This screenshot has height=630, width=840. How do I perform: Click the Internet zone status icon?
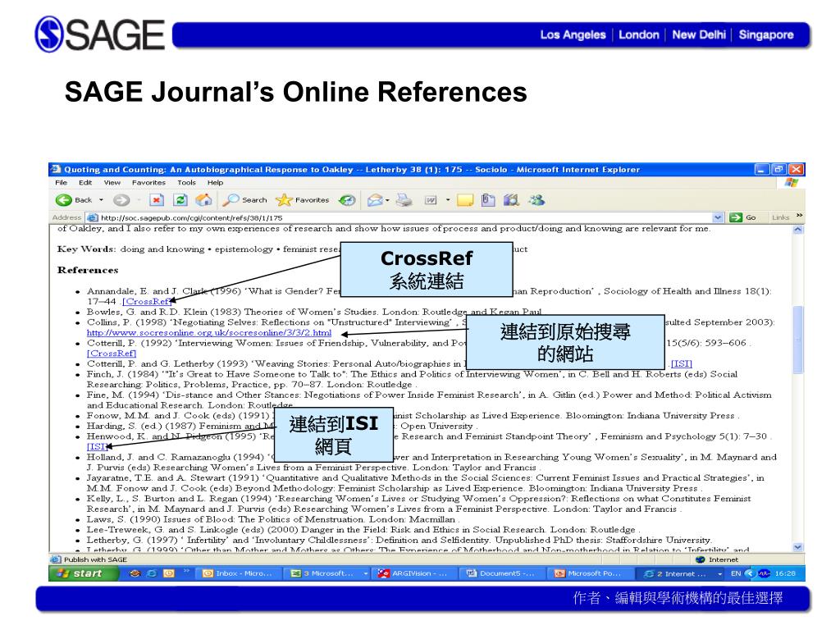tap(700, 559)
